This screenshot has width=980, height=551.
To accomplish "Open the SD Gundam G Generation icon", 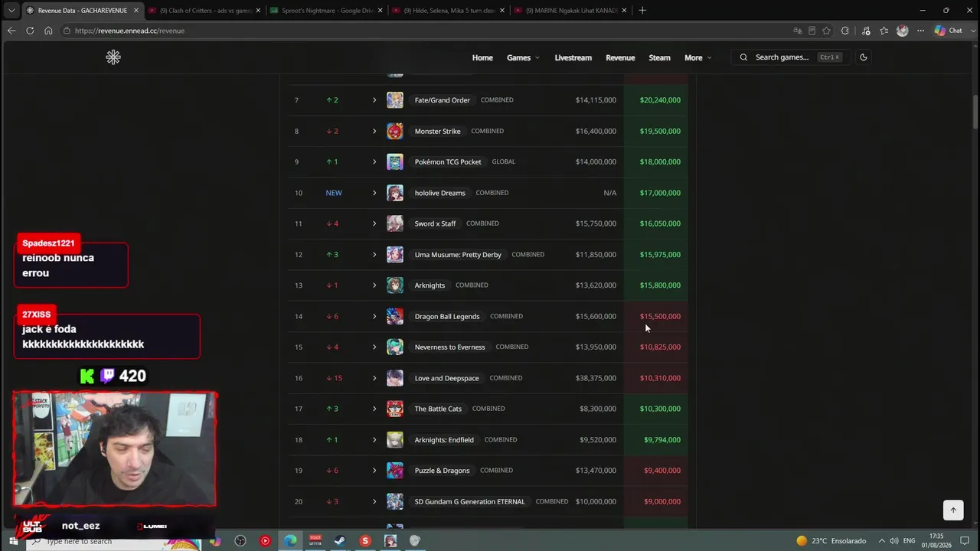I will (x=395, y=502).
